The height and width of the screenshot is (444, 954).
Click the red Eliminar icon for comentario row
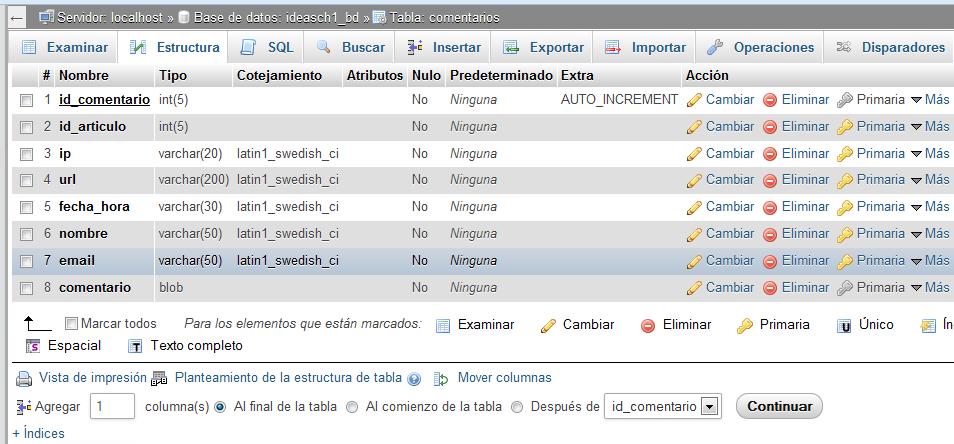[770, 288]
